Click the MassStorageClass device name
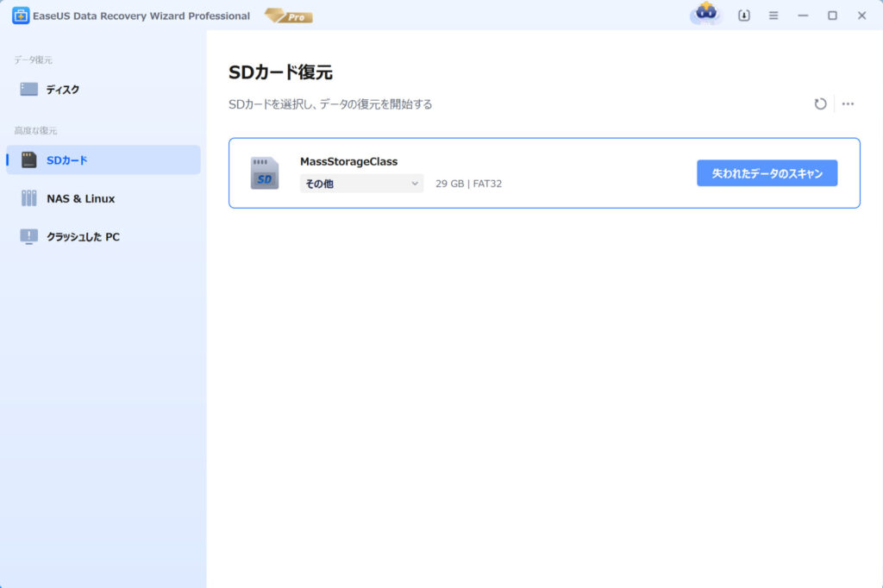 tap(348, 161)
